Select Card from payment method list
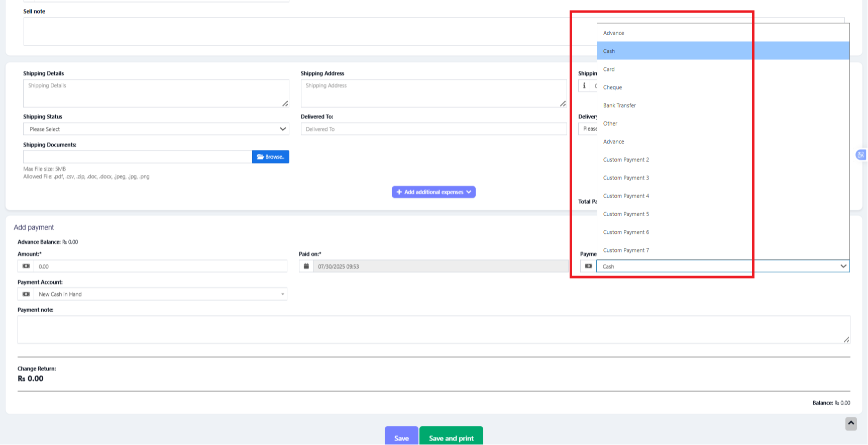Image resolution: width=868 pixels, height=445 pixels. [x=609, y=69]
